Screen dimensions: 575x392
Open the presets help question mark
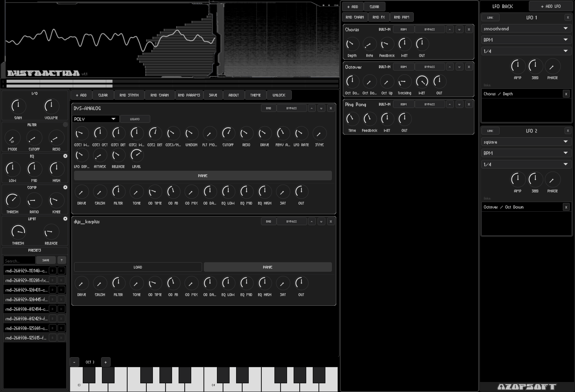click(x=62, y=260)
